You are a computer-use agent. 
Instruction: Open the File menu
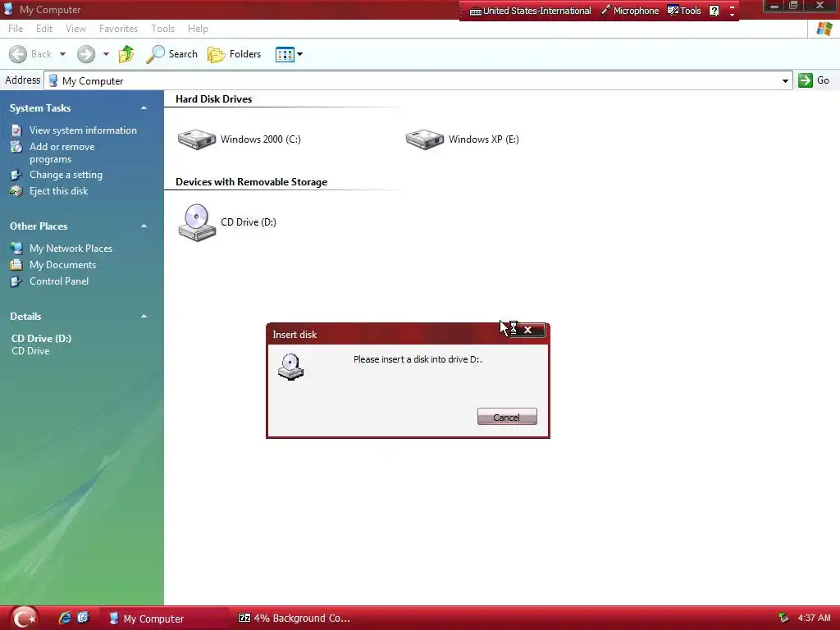pos(16,29)
